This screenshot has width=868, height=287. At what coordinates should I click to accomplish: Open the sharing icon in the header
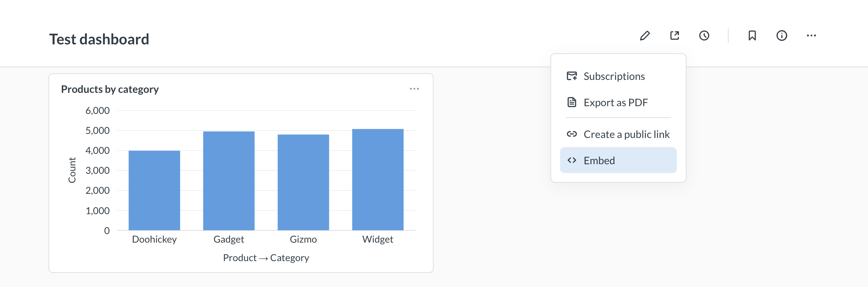tap(674, 36)
